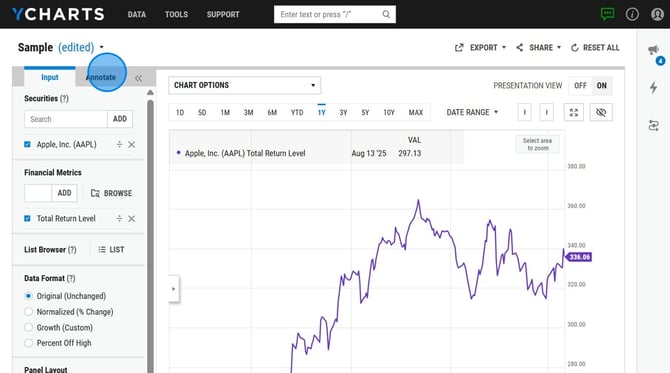The width and height of the screenshot is (670, 373).
Task: Open the user profile avatar icon
Action: click(657, 14)
